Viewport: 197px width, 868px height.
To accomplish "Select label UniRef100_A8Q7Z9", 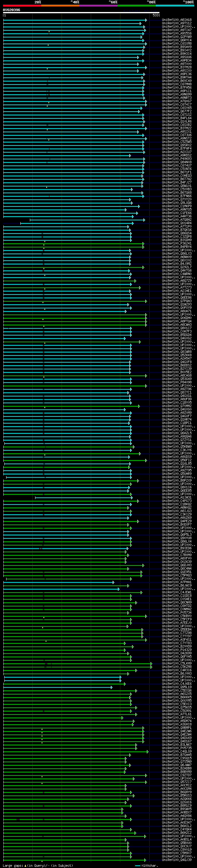I will [x=177, y=281].
